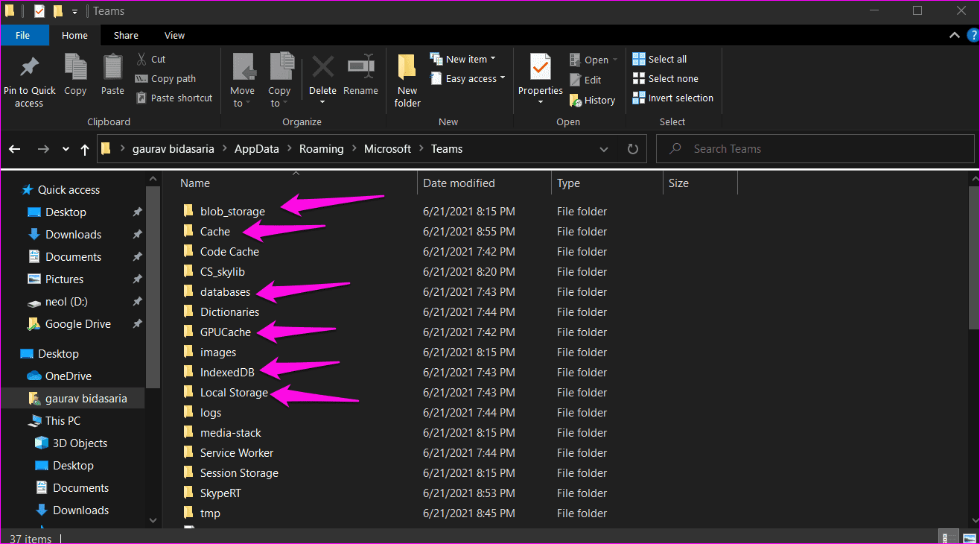The image size is (980, 544).
Task: Choose Copy path in Clipboard group
Action: pos(165,78)
